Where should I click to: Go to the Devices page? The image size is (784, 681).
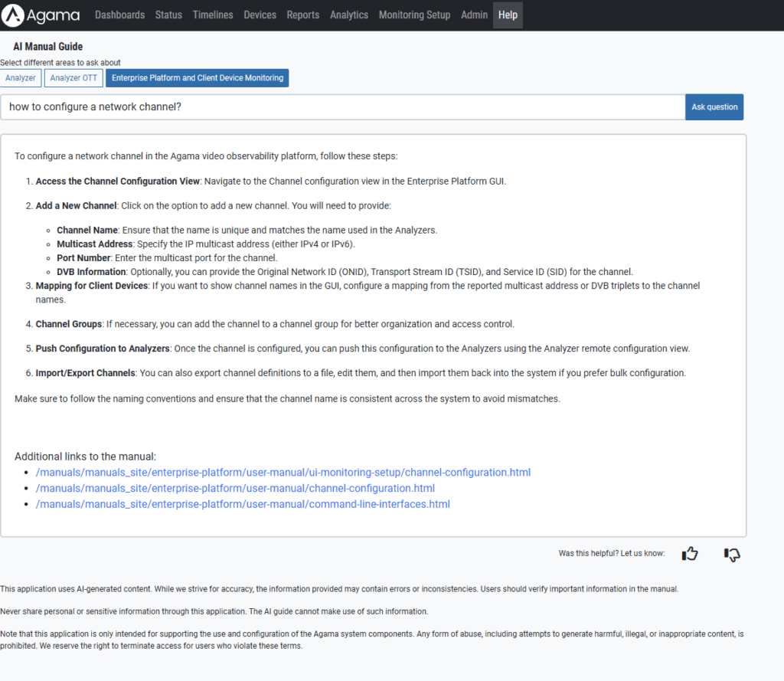point(260,15)
